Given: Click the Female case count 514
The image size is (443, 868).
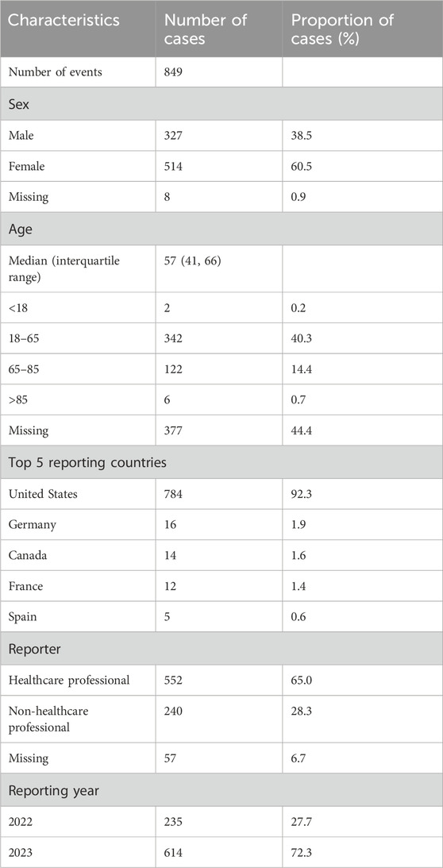Looking at the screenshot, I should click(x=174, y=164).
